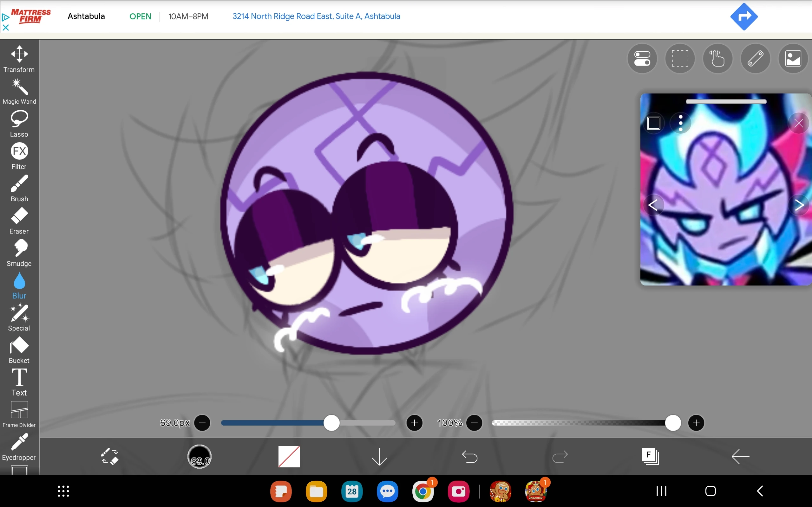Viewport: 812px width, 507px height.
Task: Open the app drawer from taskbar
Action: tap(64, 491)
